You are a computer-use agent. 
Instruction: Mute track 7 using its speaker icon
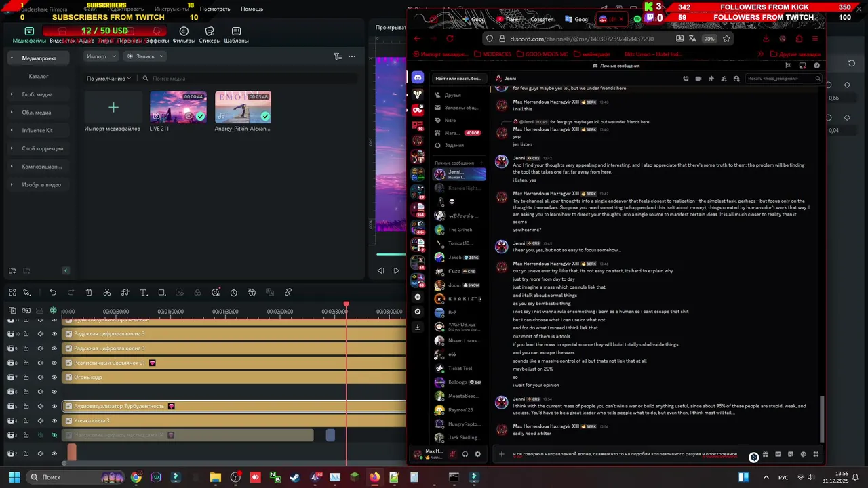[x=40, y=377]
